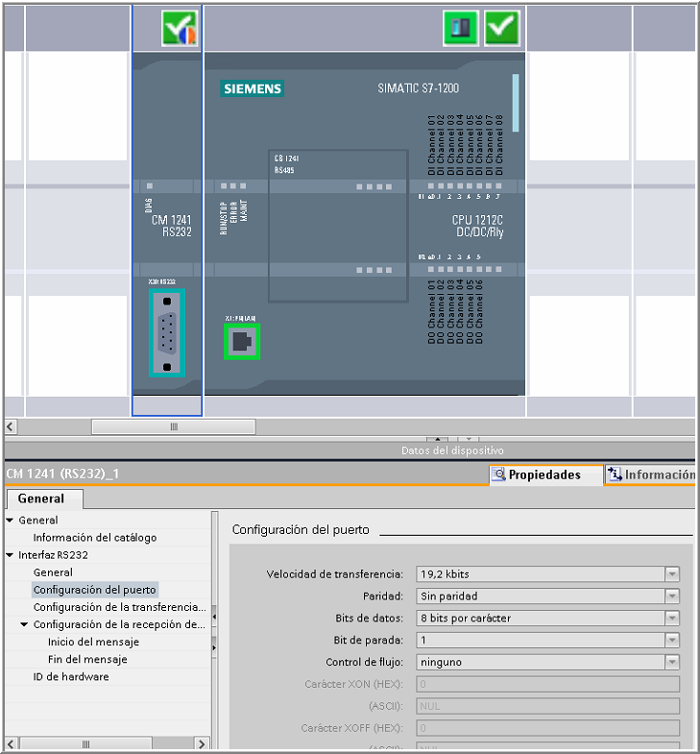700x754 pixels.
Task: Select Inicio del mensaje tree item
Action: coord(93,642)
